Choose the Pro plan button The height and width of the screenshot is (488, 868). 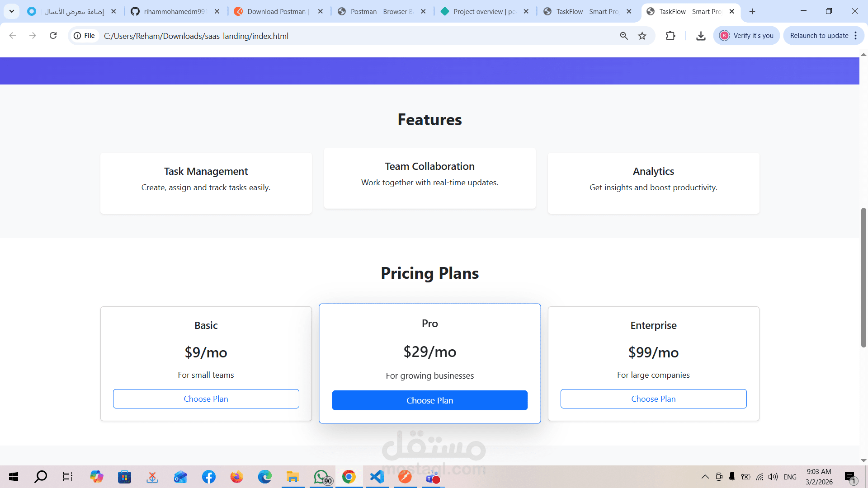(x=429, y=400)
